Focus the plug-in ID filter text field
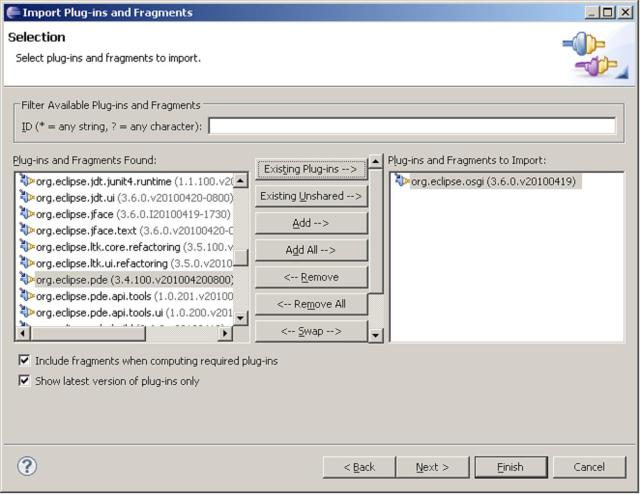 point(412,126)
